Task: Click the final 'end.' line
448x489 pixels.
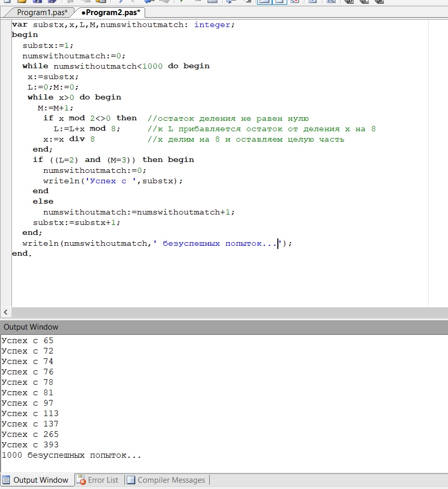Action: (22, 254)
